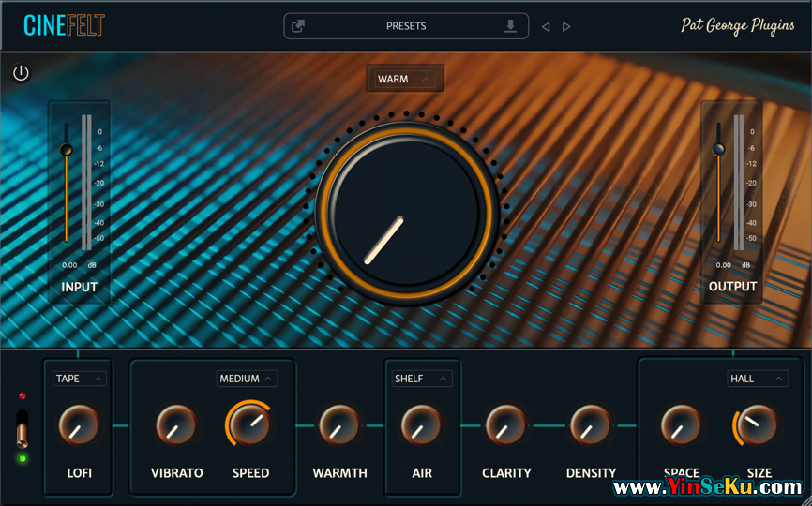
Task: Click the load preset icon in preset bar
Action: point(298,26)
